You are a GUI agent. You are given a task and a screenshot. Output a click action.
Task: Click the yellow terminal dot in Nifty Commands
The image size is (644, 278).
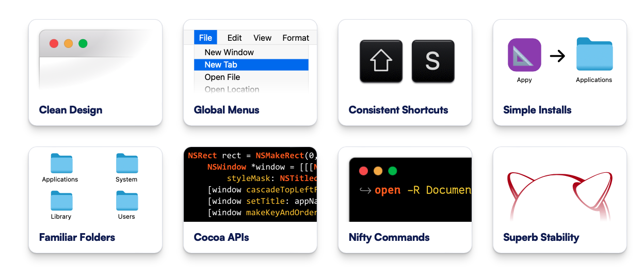[378, 171]
